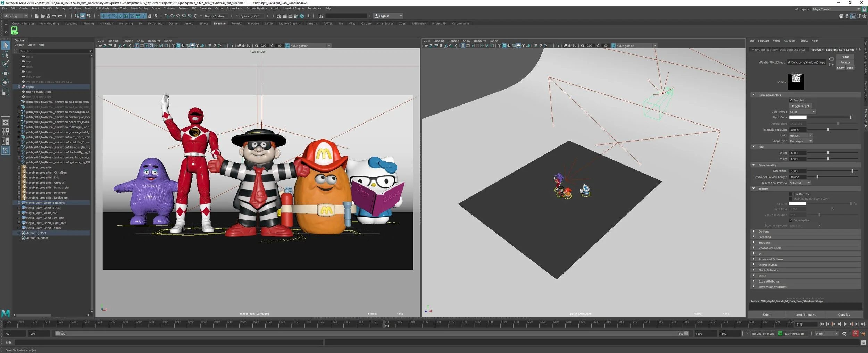
Task: Click the Auto Keyframe toggle icon
Action: tap(855, 334)
